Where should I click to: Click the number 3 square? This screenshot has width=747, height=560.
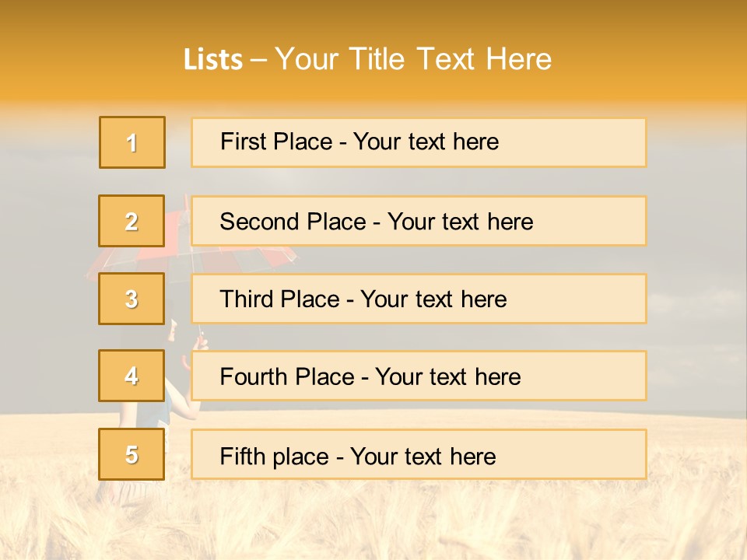click(132, 299)
